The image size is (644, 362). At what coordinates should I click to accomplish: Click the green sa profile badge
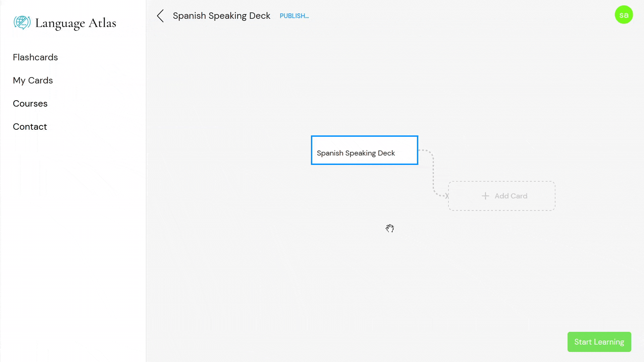coord(624,14)
